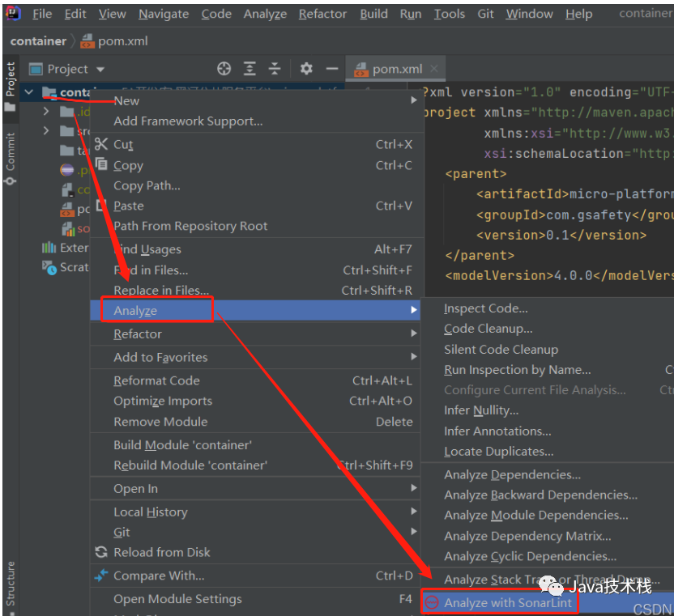Click the IntelliJ IDEA logo icon
This screenshot has height=616, width=674.
[12, 13]
